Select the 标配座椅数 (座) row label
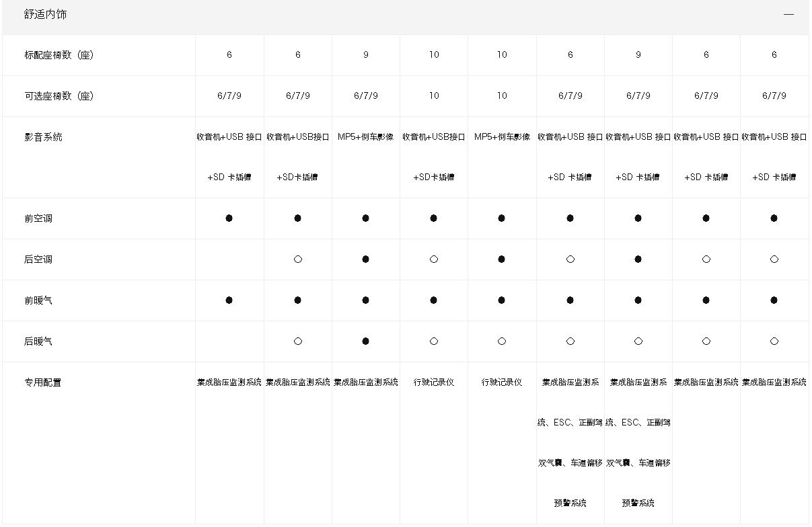The image size is (812, 527). coord(59,55)
